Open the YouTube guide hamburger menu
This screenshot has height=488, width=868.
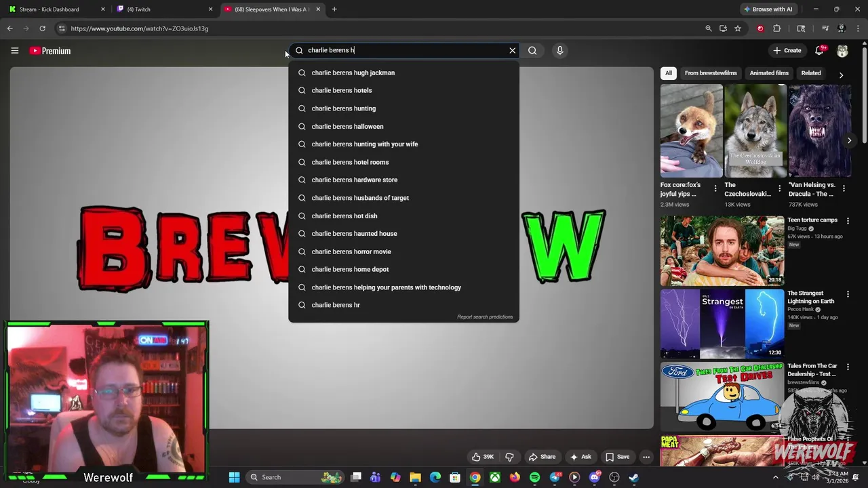(14, 51)
